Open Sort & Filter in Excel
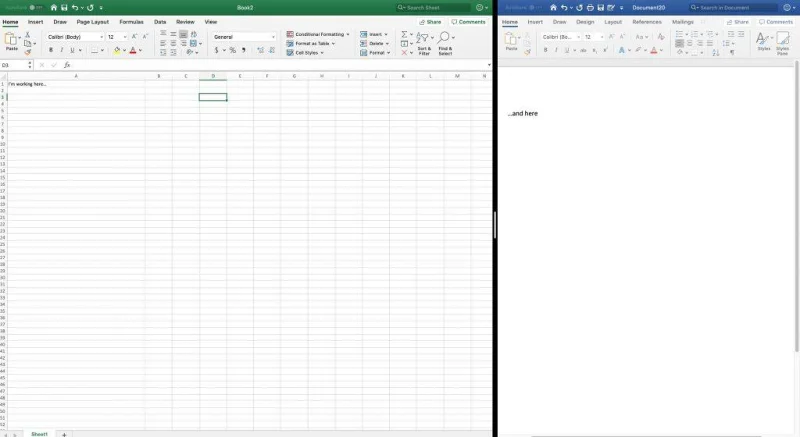Viewport: 800px width, 437px height. [x=424, y=42]
